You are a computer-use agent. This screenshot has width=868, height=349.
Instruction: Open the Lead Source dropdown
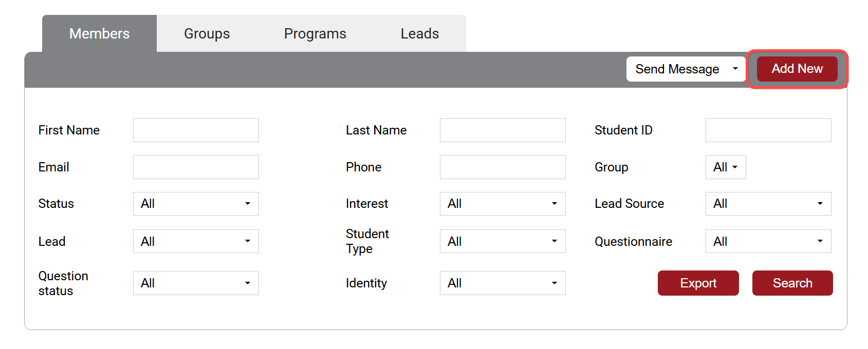[x=768, y=204]
